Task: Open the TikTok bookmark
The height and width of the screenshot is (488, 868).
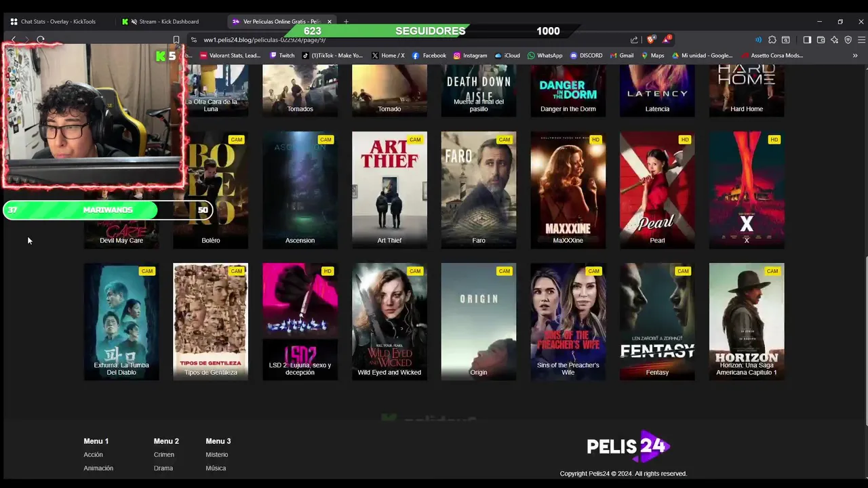Action: pos(332,56)
